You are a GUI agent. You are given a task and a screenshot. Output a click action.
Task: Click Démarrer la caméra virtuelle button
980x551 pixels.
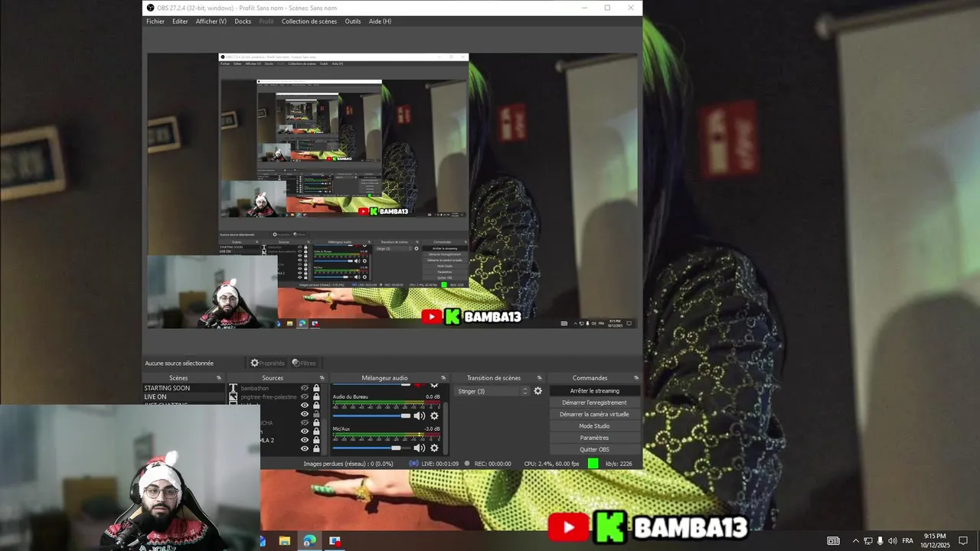[594, 414]
